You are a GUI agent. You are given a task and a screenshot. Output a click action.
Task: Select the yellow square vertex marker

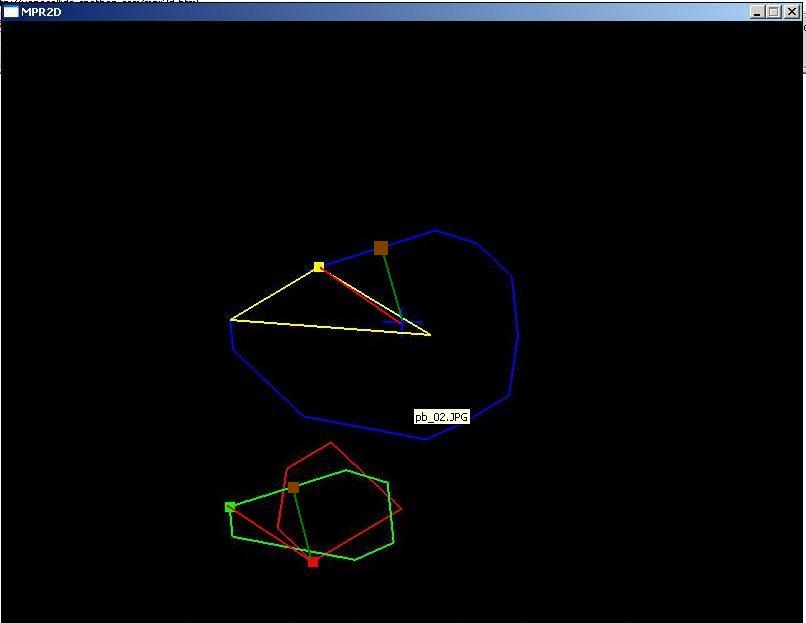(x=319, y=267)
